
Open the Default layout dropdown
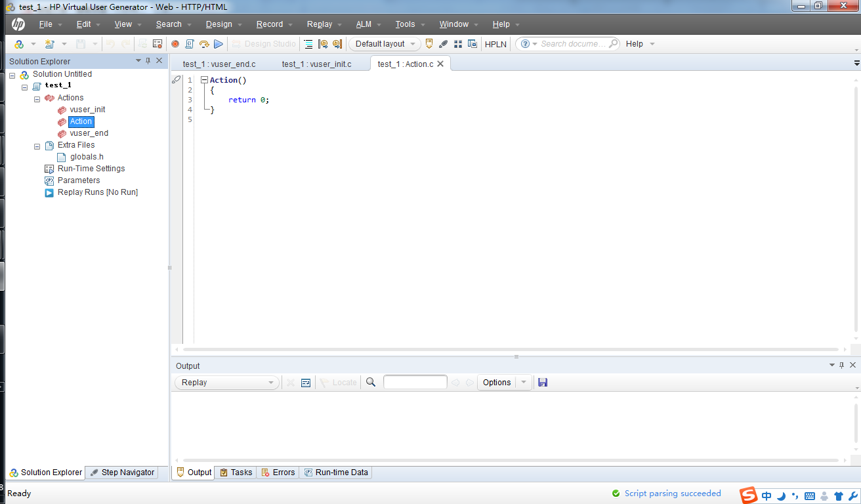tap(385, 44)
